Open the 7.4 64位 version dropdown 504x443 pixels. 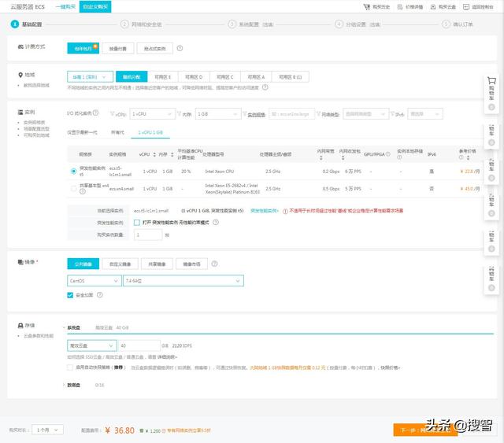point(183,281)
